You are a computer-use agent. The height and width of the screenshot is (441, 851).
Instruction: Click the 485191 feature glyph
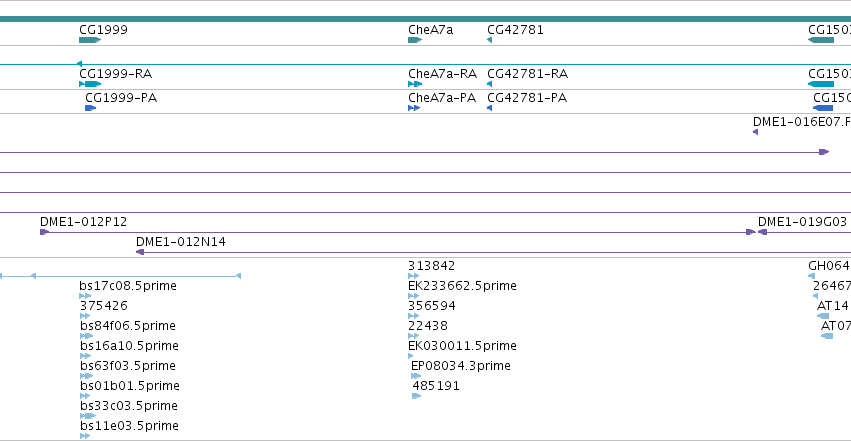417,396
